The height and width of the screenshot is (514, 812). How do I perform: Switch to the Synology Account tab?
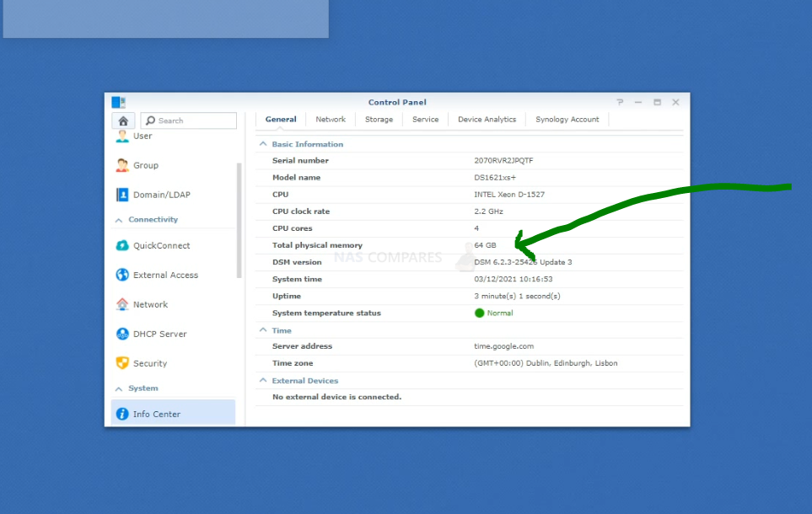coord(567,119)
